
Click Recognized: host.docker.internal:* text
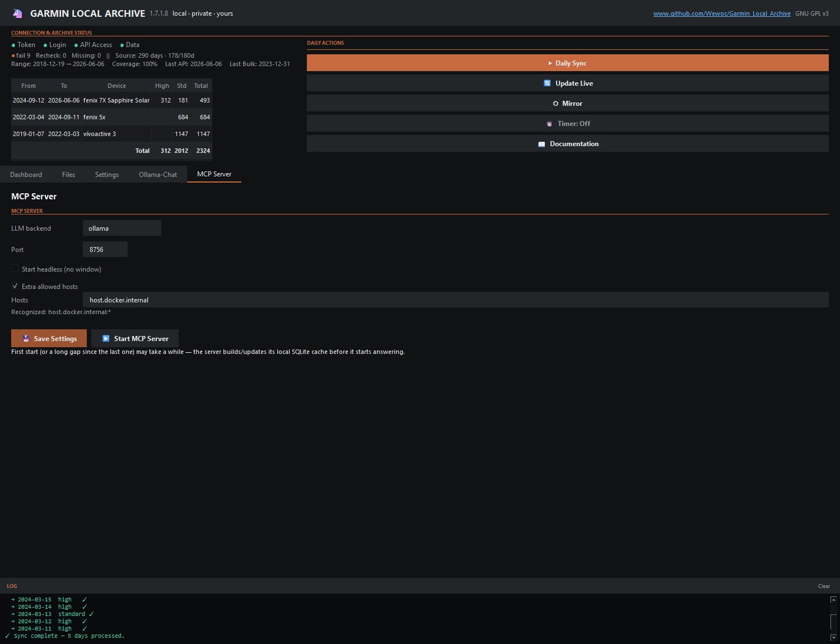(61, 312)
